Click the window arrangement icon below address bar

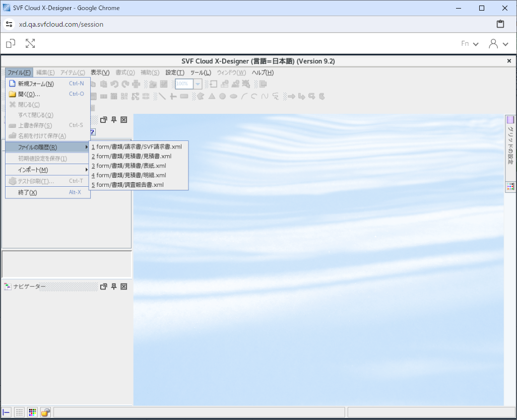point(11,43)
